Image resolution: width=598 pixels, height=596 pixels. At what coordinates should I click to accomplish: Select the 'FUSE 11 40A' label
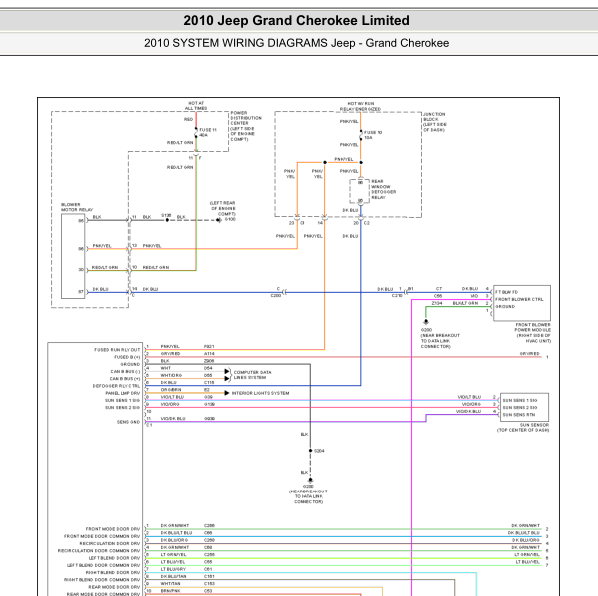click(x=207, y=132)
